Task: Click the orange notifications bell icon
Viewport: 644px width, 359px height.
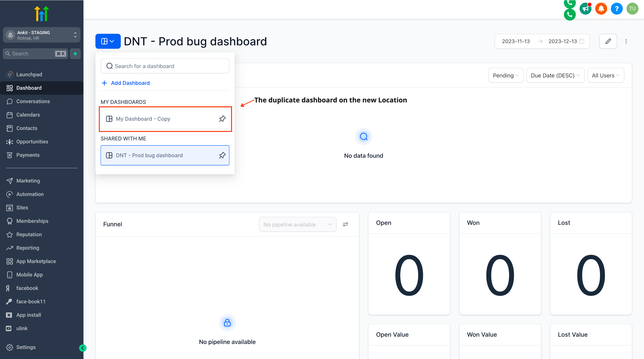Action: [601, 9]
